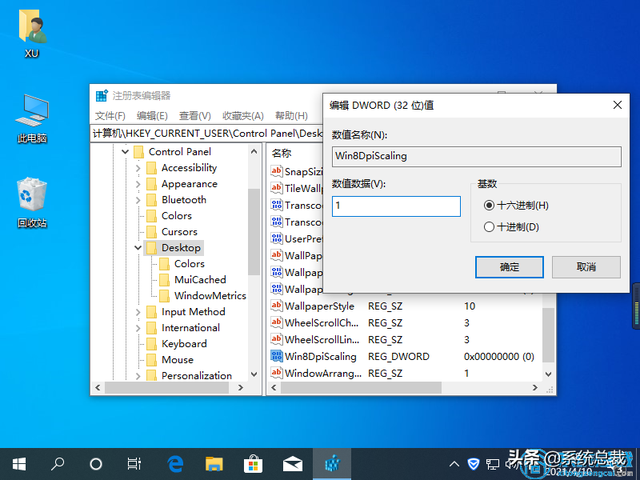This screenshot has height=480, width=640.
Task: Expand the Appearance tree node
Action: 138,184
